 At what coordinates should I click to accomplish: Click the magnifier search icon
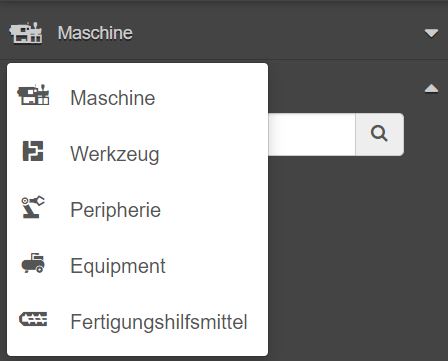coord(379,134)
